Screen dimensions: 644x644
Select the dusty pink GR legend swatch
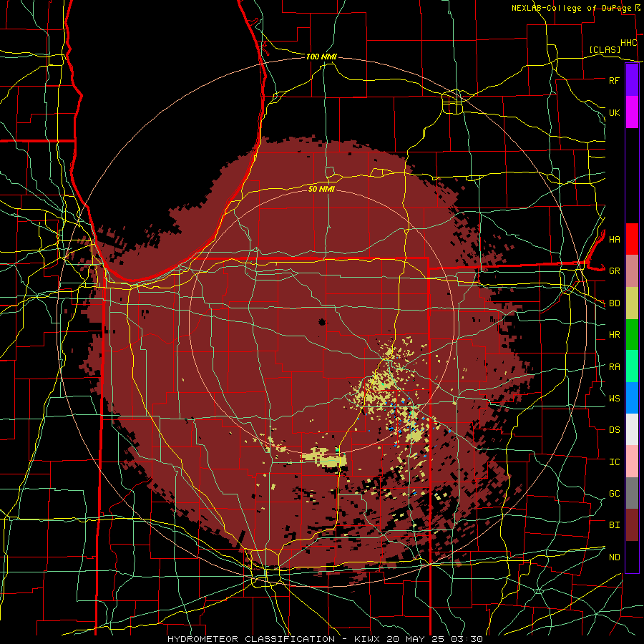click(x=632, y=271)
